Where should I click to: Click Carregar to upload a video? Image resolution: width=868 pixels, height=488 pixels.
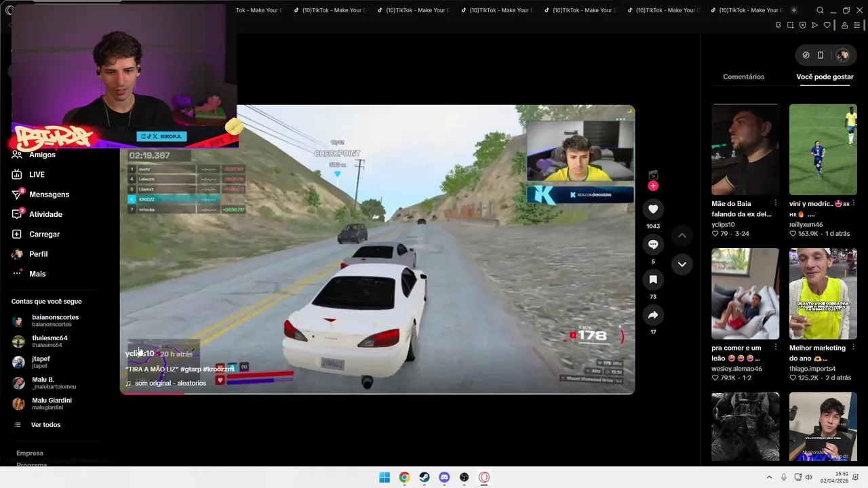coord(44,234)
